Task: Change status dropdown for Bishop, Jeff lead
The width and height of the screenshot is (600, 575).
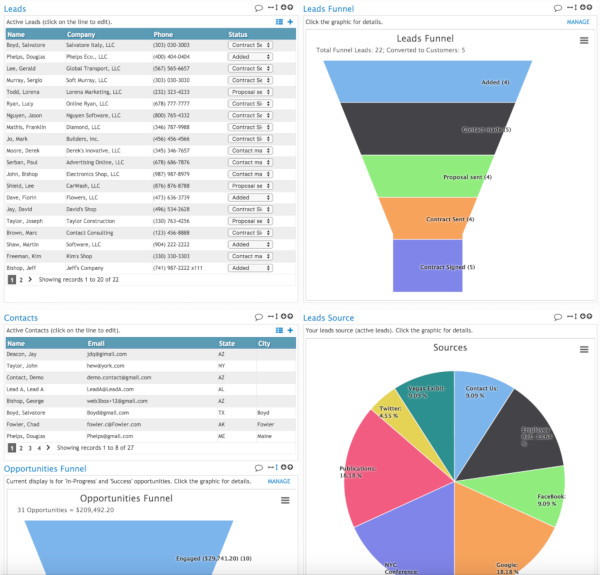Action: (250, 268)
